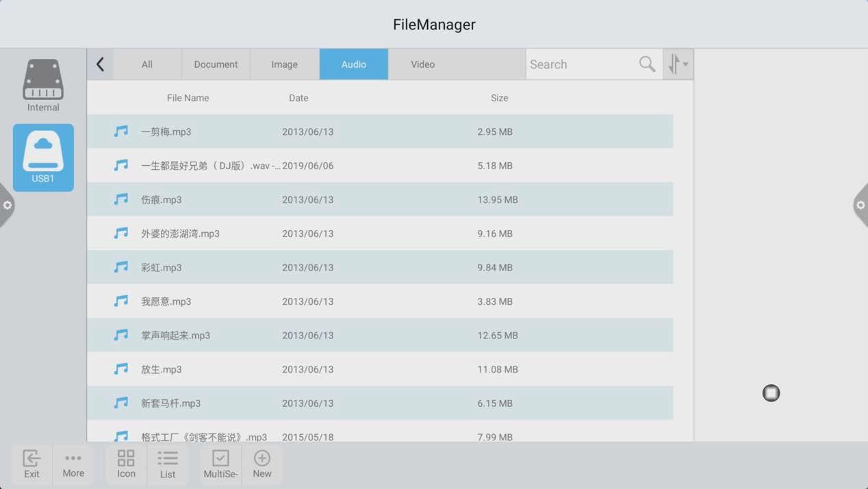This screenshot has height=489, width=868.
Task: Select the All files tab
Action: pyautogui.click(x=147, y=64)
